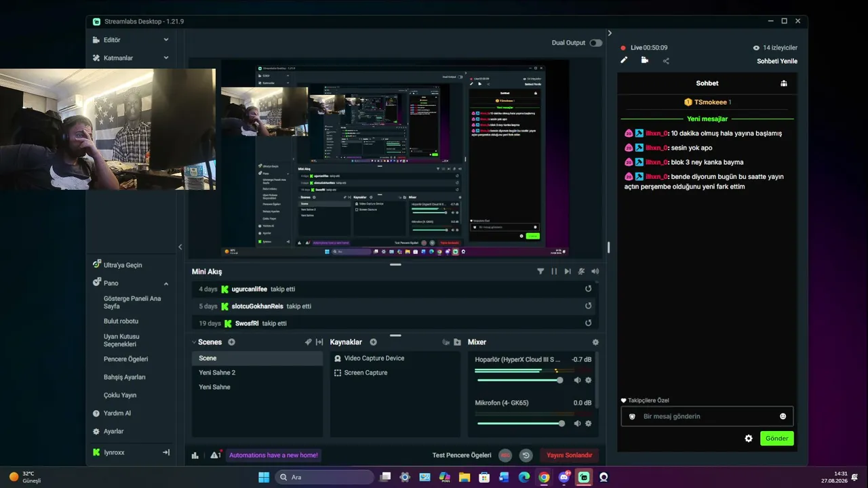
Task: Pause the Mini Akış alert queue
Action: pos(554,271)
